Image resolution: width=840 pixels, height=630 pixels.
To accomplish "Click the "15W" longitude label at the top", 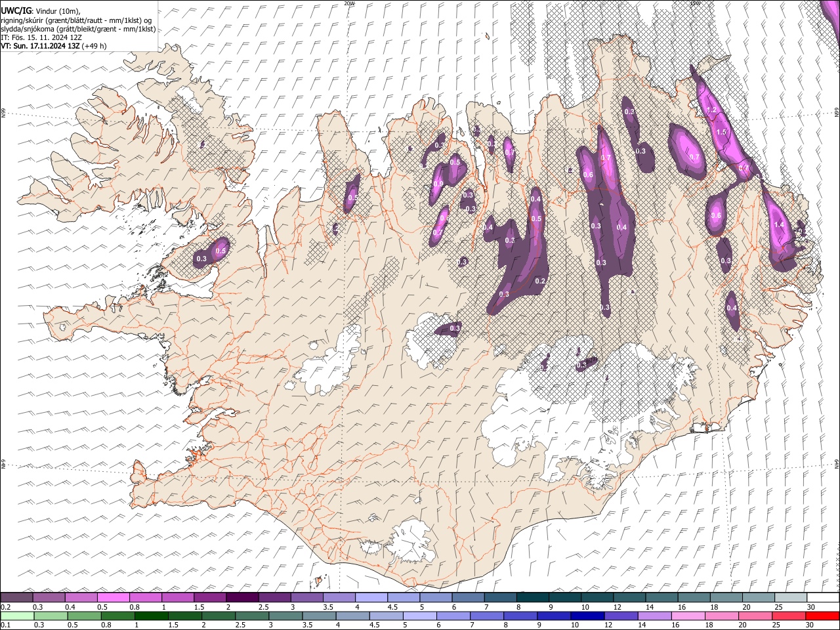I will point(695,3).
